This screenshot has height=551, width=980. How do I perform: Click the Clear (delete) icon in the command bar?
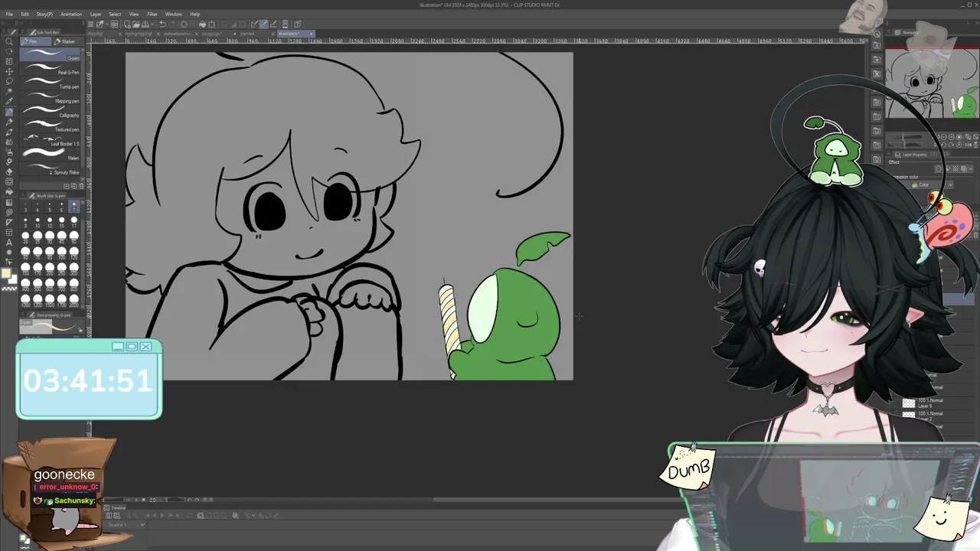click(x=184, y=24)
